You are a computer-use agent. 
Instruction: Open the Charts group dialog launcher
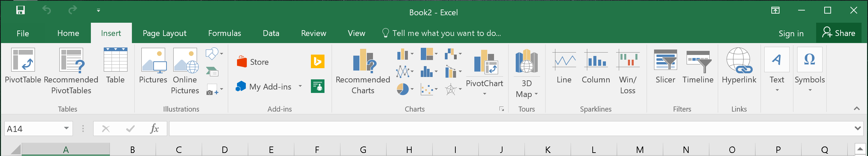tap(501, 109)
